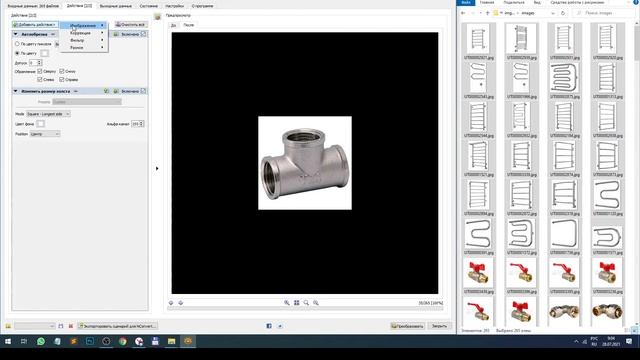This screenshot has width=640, height=360.
Task: Click the green checkmark icon in canvas resize header
Action: pyautogui.click(x=107, y=91)
